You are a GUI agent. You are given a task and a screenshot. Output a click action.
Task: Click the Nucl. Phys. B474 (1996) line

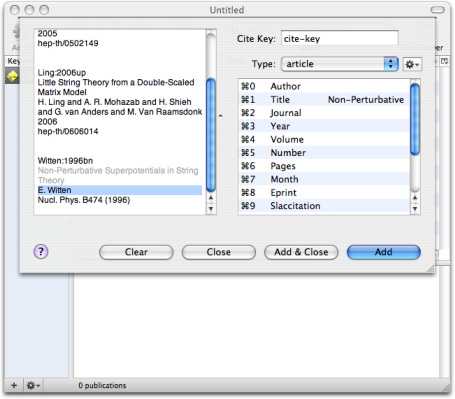[84, 200]
